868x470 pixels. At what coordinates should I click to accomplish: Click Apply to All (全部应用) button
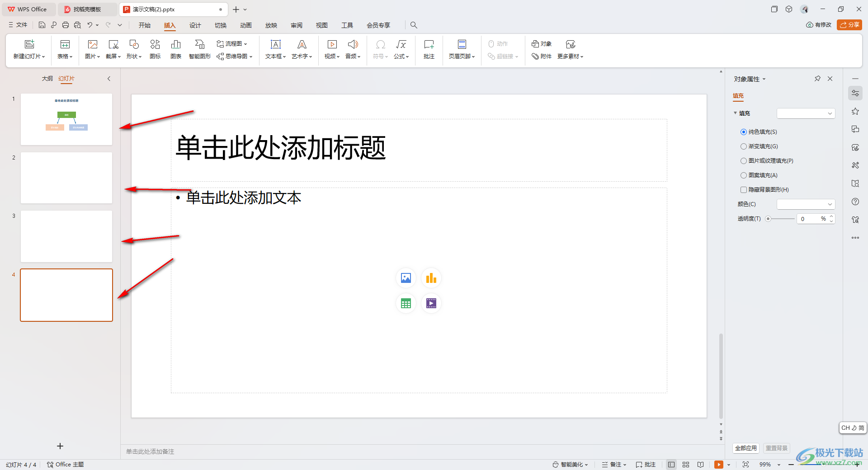coord(746,448)
